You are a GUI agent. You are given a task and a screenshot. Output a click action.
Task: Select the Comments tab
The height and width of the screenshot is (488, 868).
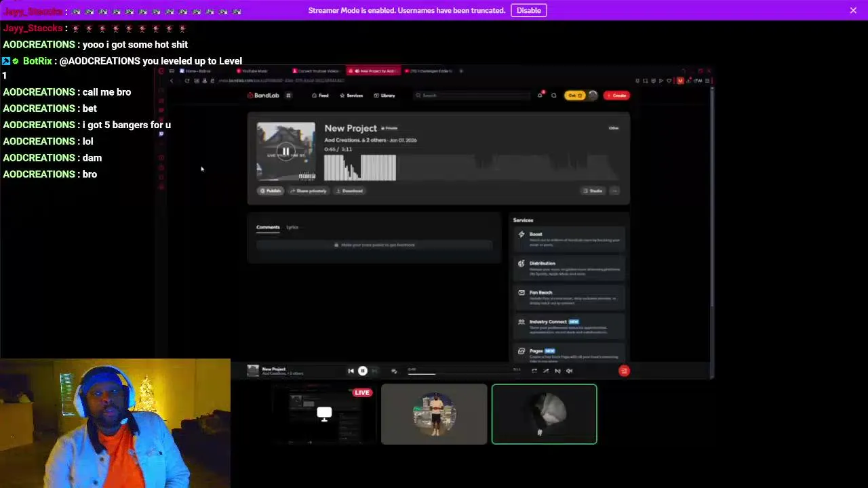(x=268, y=227)
